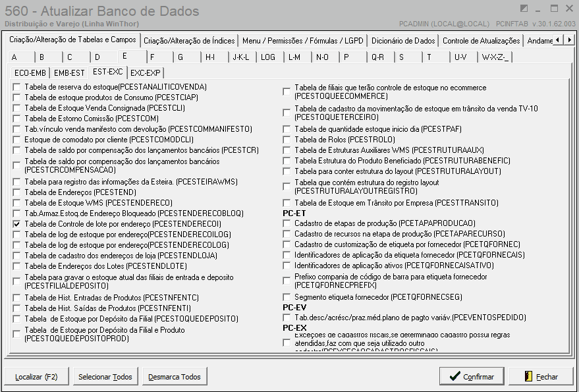This screenshot has width=579, height=392.
Task: Tick the PCESTOQUEDEPOSITO depósito da filial box
Action: click(x=16, y=319)
